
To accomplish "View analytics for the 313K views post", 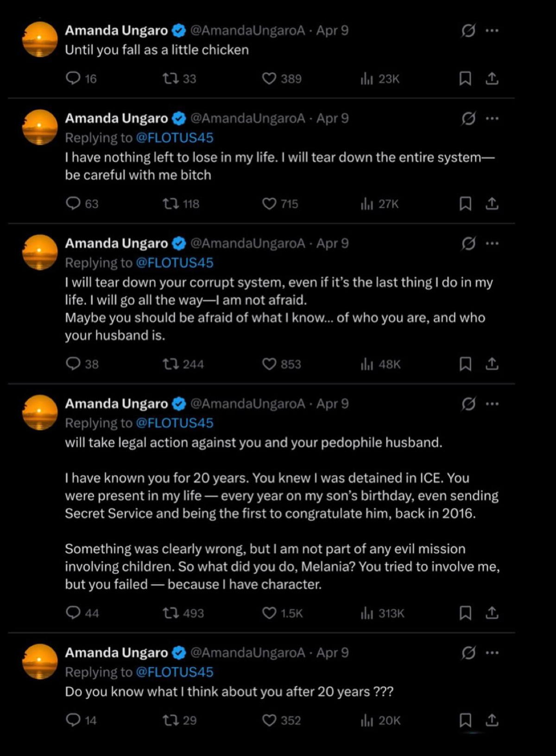I will pyautogui.click(x=366, y=613).
